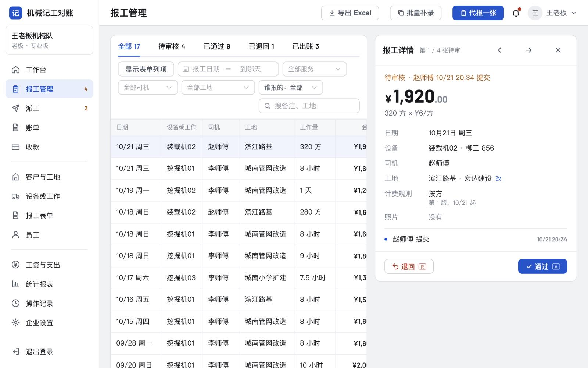Open 操作记录 in sidebar
Screen dimensions: 588x368
tap(49, 304)
